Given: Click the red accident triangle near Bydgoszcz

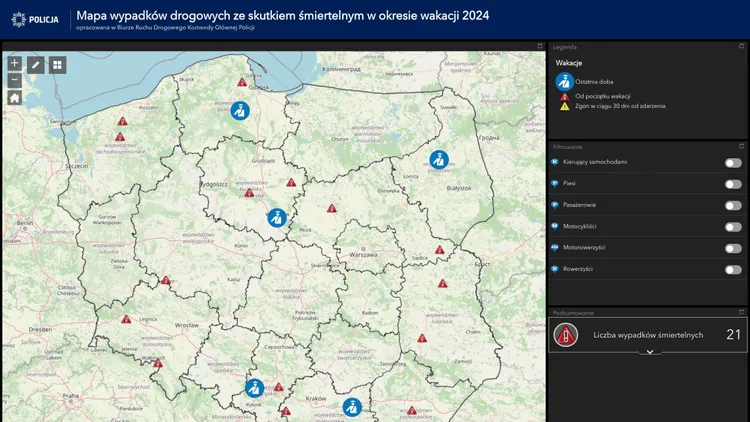Looking at the screenshot, I should click(x=249, y=193).
